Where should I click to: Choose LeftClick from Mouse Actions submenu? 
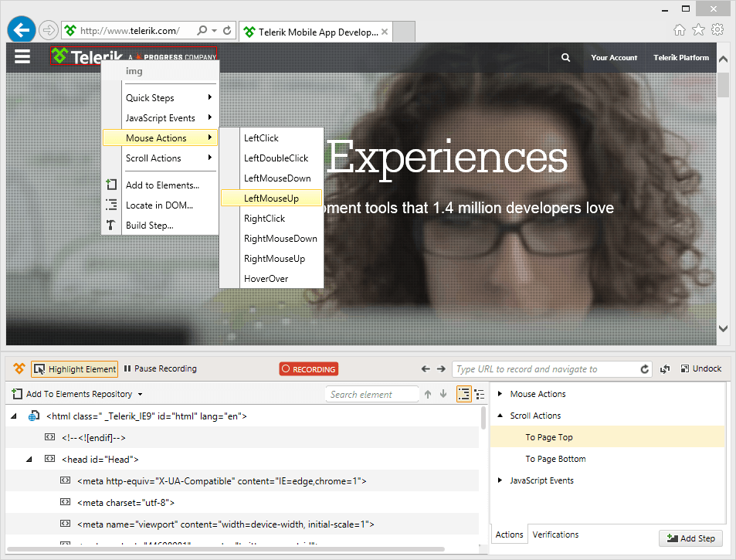[x=273, y=138]
